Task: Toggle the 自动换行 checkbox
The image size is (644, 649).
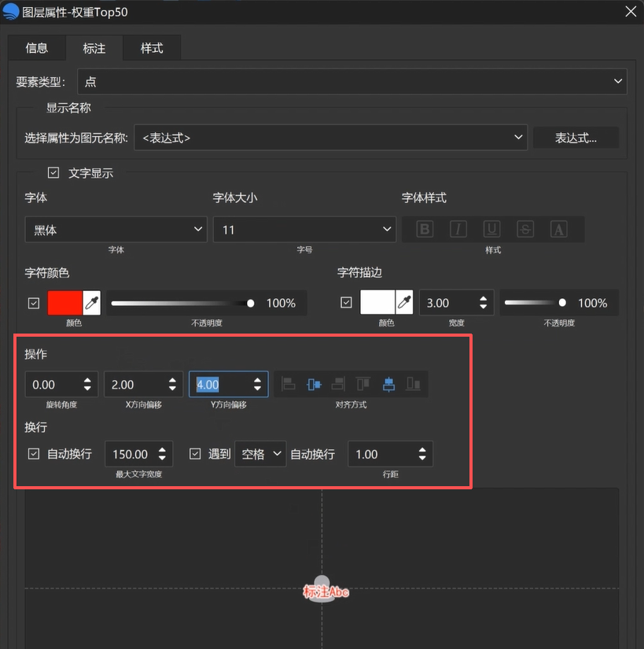Action: click(x=34, y=454)
